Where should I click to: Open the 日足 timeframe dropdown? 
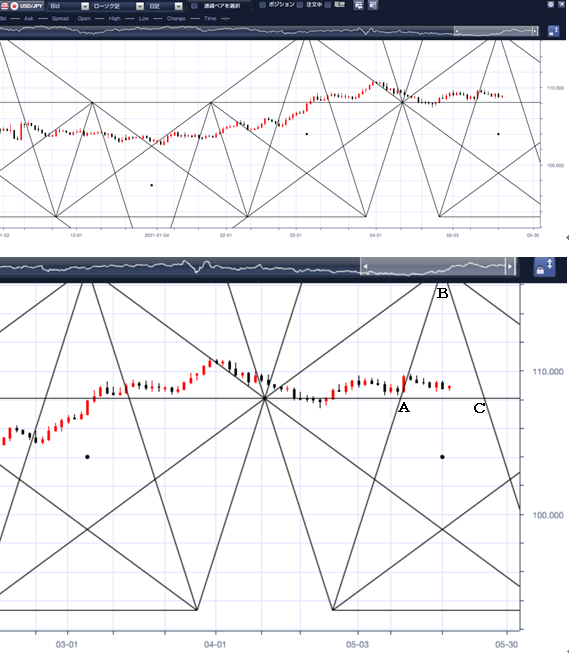point(166,6)
